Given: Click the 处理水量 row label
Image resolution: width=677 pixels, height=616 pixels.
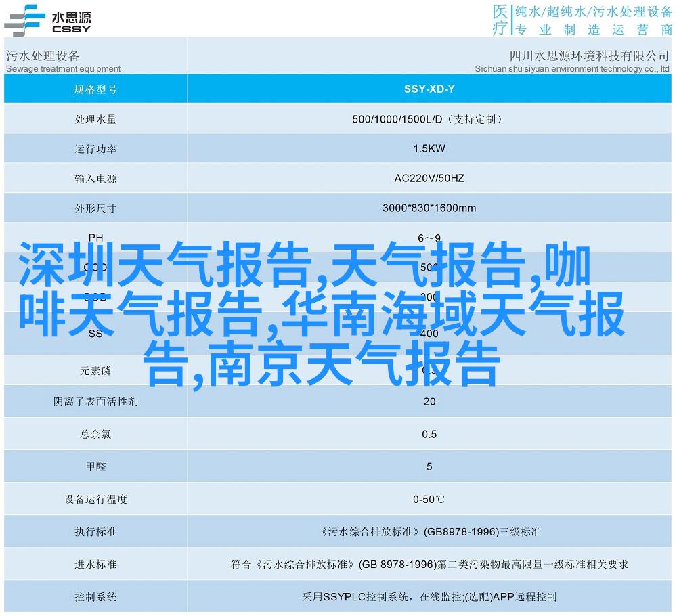Looking at the screenshot, I should coord(95,119).
